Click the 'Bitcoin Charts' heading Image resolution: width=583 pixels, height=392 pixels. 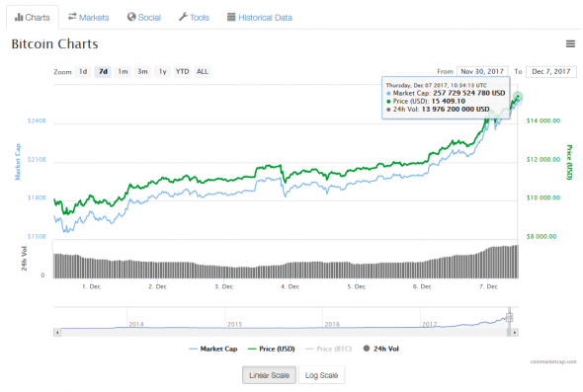click(54, 43)
